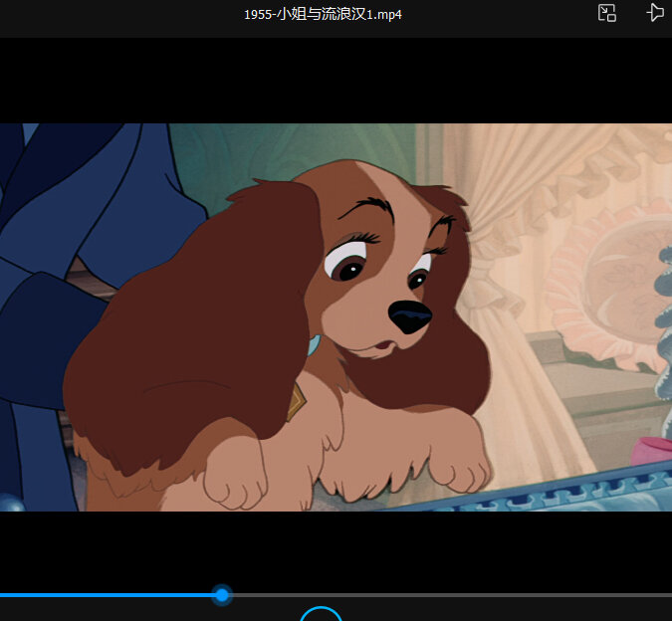This screenshot has width=672, height=621.
Task: Click the circular play/pause button
Action: click(x=321, y=614)
